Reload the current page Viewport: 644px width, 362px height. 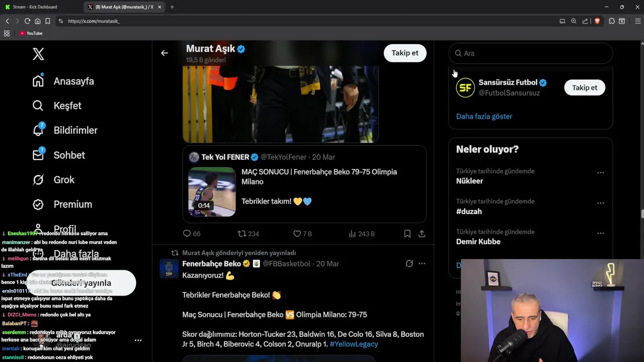[x=27, y=21]
